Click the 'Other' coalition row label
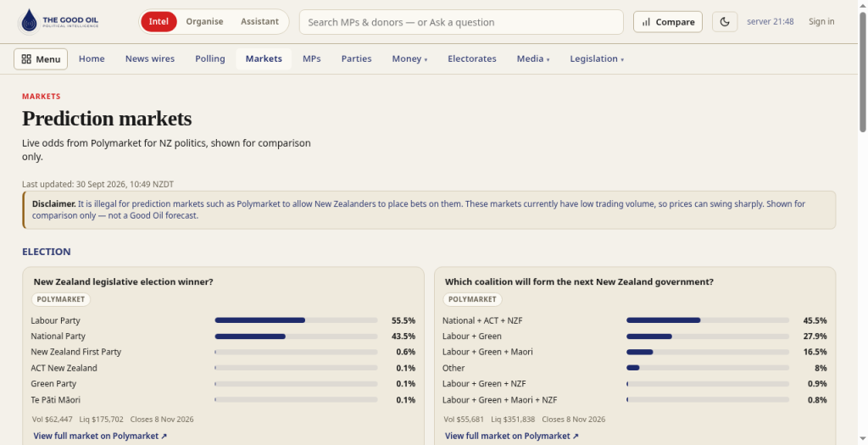Image resolution: width=868 pixels, height=445 pixels. pyautogui.click(x=453, y=368)
